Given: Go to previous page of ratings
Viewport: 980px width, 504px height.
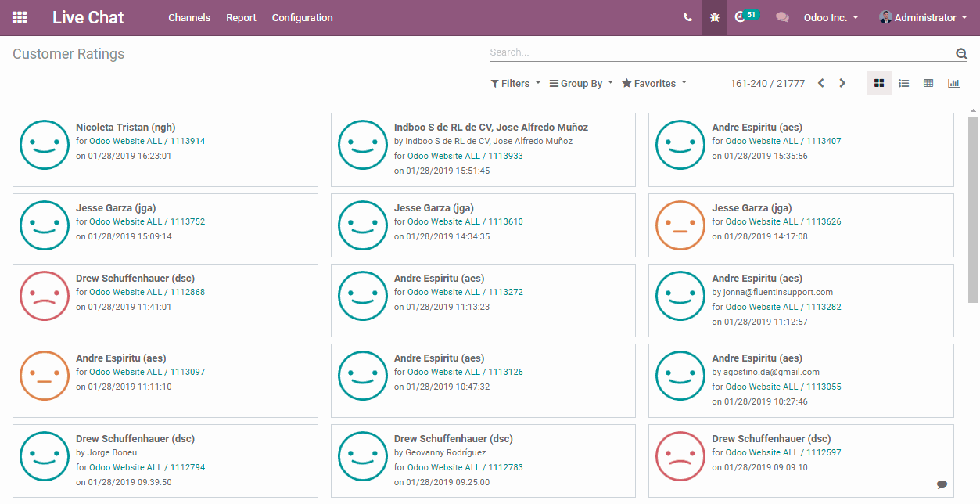Looking at the screenshot, I should coord(820,83).
